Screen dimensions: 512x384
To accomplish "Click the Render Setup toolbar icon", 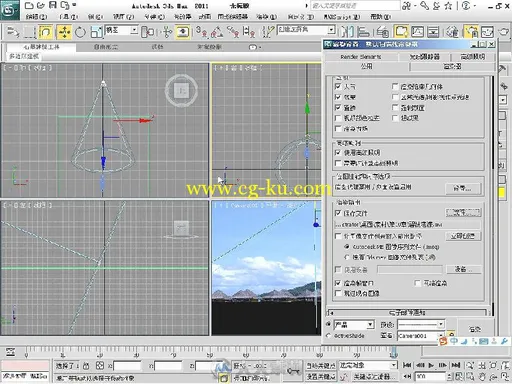I will [471, 32].
